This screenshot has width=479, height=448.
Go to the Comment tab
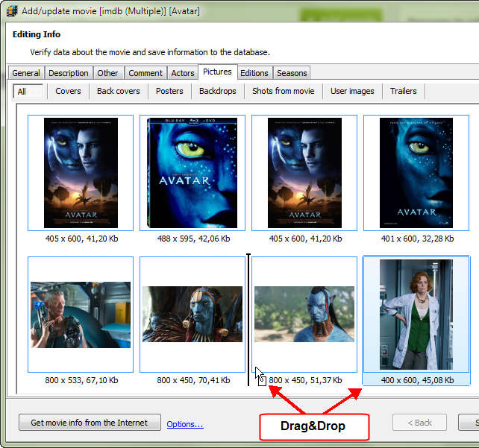point(145,73)
